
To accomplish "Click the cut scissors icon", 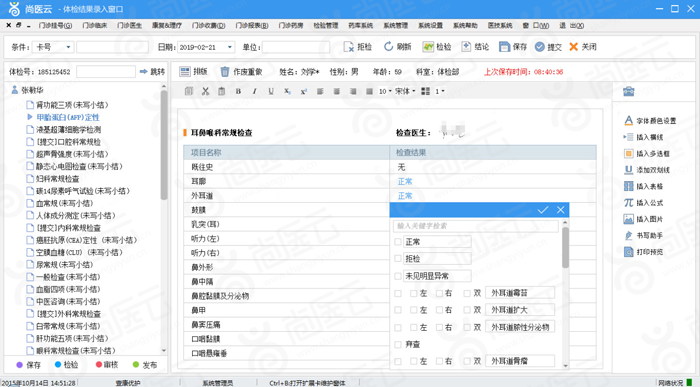I will coord(205,91).
